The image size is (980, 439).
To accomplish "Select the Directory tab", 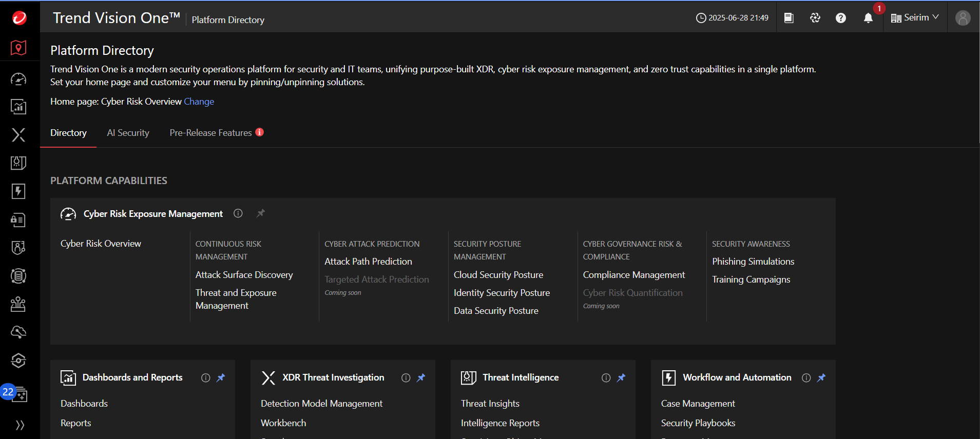I will click(x=68, y=133).
